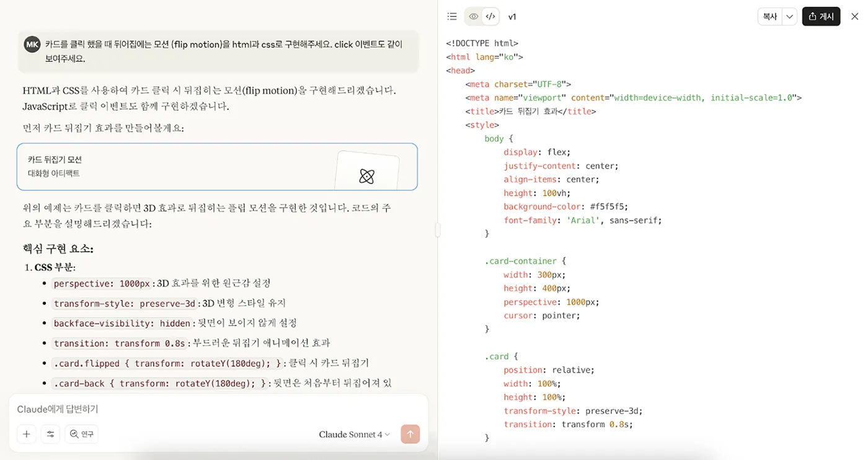Click 대화형 아티팩트 label
868x460 pixels.
point(54,174)
